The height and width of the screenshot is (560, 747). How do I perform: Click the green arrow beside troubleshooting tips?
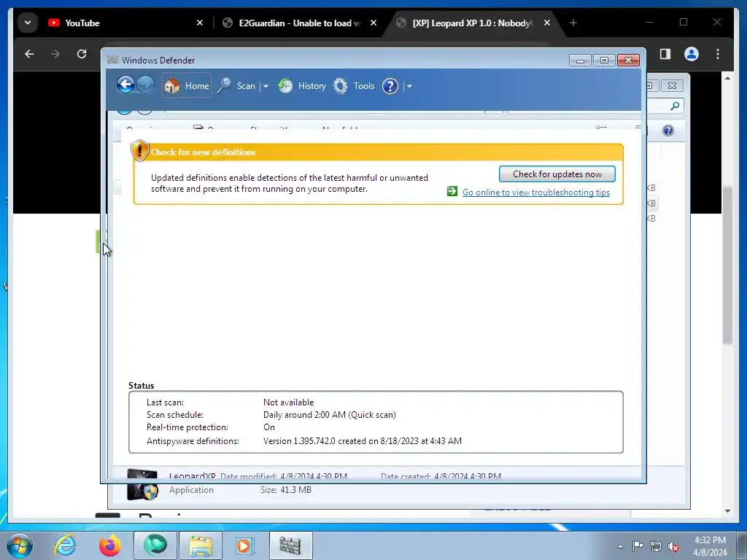coord(452,192)
